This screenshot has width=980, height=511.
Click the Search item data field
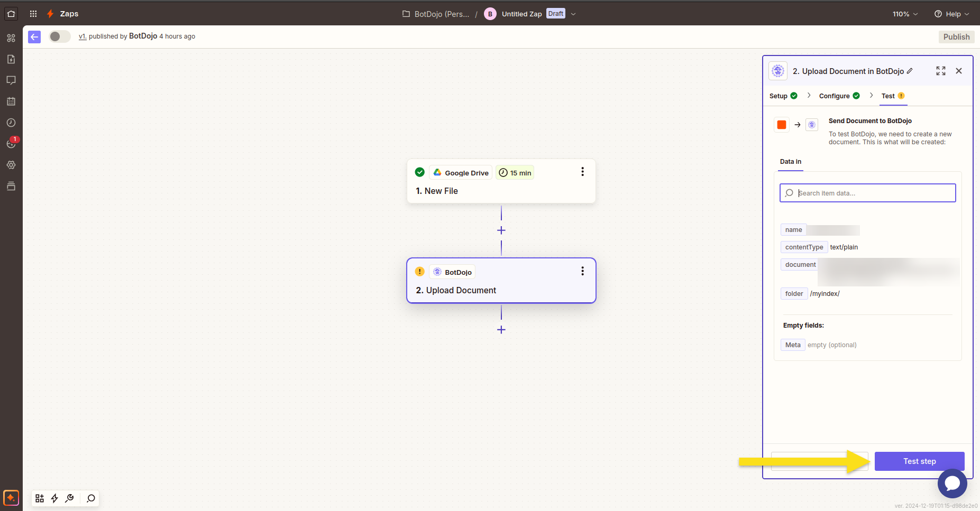coord(867,193)
